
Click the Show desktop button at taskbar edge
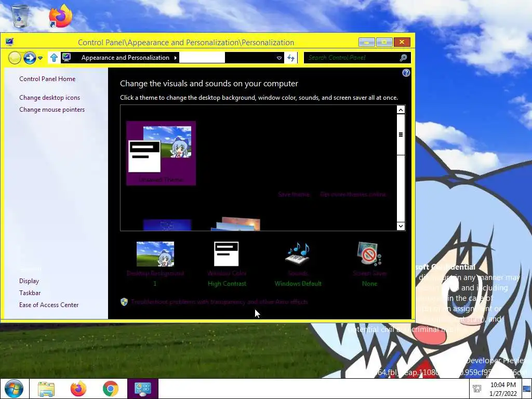point(527,389)
